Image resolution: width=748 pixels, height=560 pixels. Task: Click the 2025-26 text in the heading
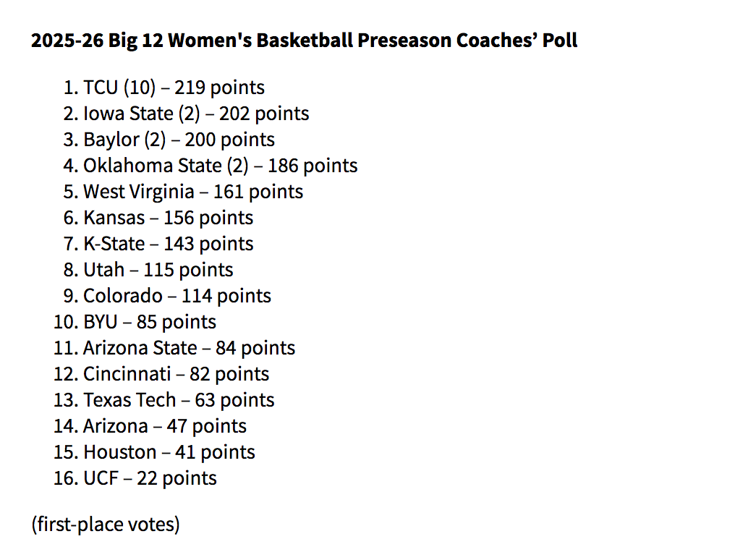point(67,40)
